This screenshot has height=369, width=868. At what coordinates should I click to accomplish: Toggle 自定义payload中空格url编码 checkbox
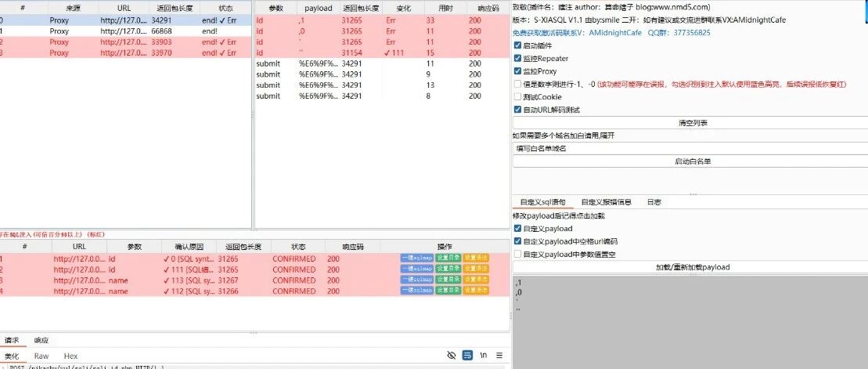(x=517, y=241)
